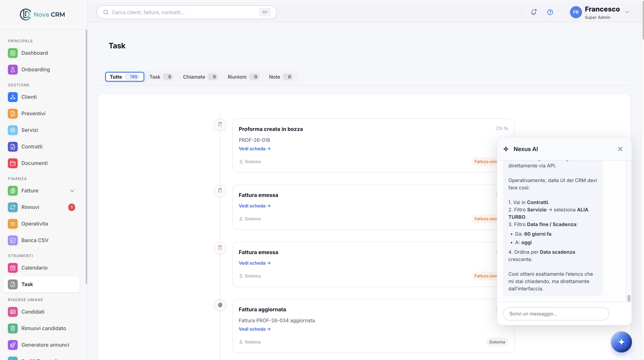Open the Candidati icon
Viewport: 644px width, 360px height.
(13, 312)
